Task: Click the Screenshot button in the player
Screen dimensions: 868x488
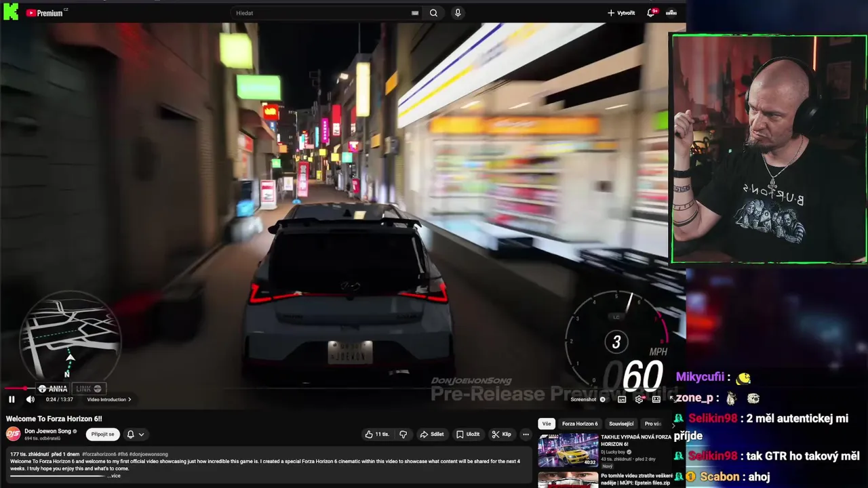Action: click(583, 399)
